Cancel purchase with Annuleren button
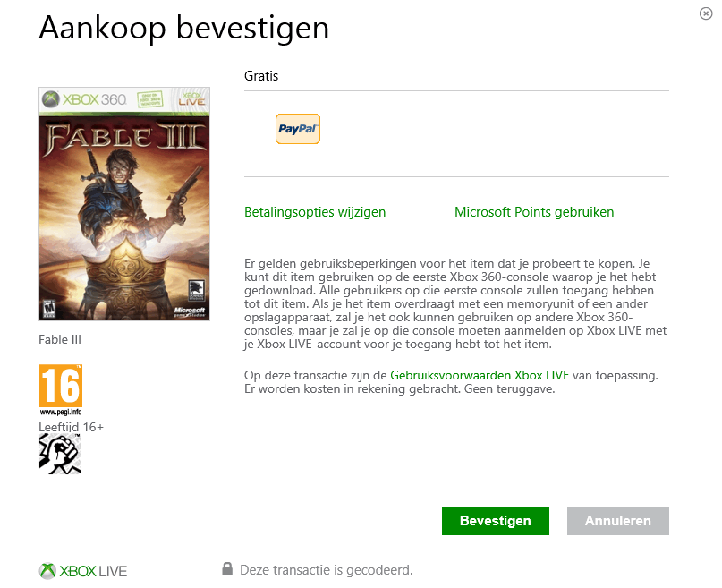 [618, 521]
